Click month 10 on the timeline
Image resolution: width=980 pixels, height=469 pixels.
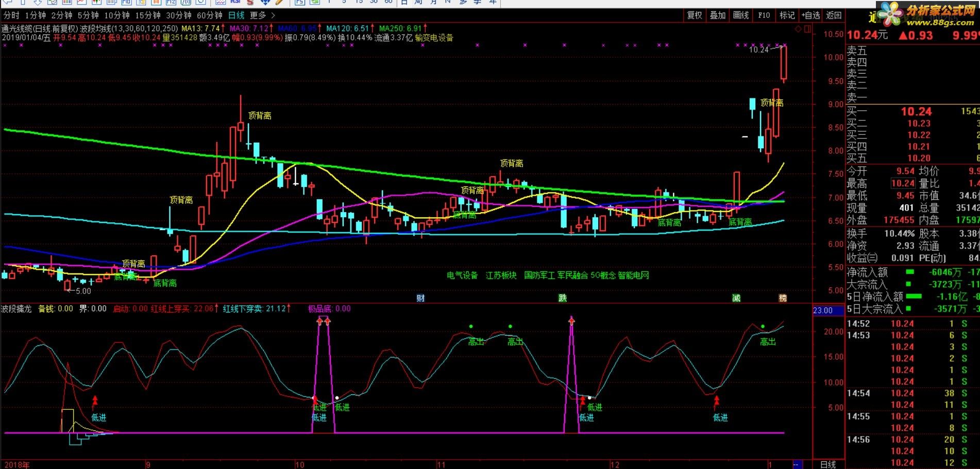299,465
